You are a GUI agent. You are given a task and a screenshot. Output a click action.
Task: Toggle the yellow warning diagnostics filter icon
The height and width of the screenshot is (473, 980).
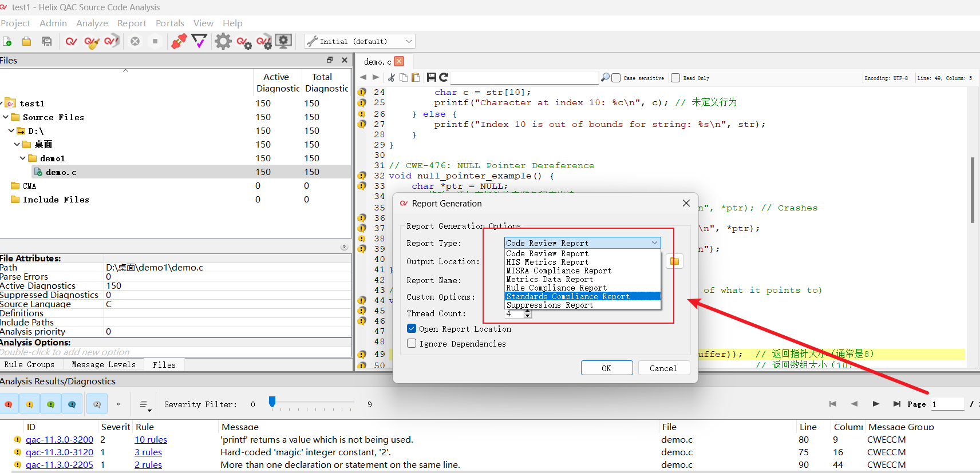click(29, 404)
